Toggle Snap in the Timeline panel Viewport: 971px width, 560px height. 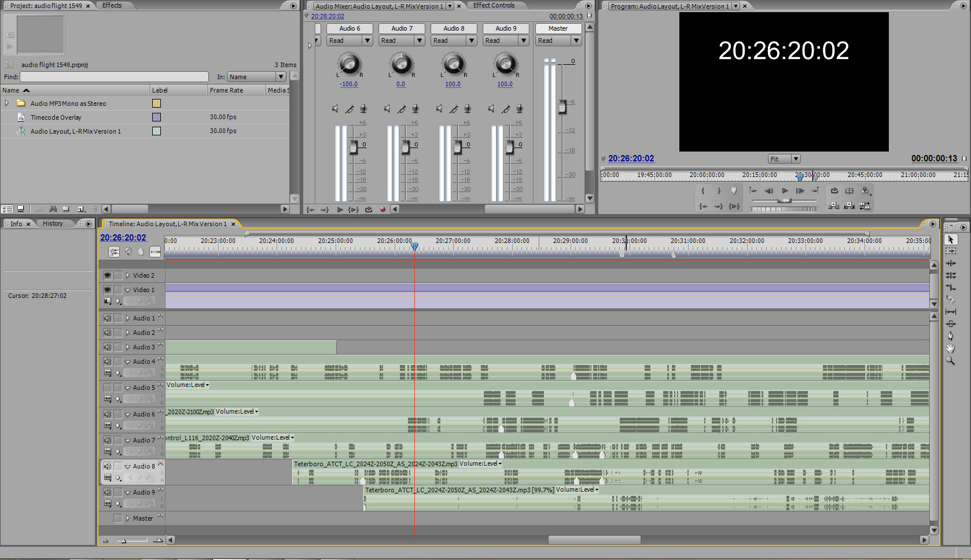114,252
